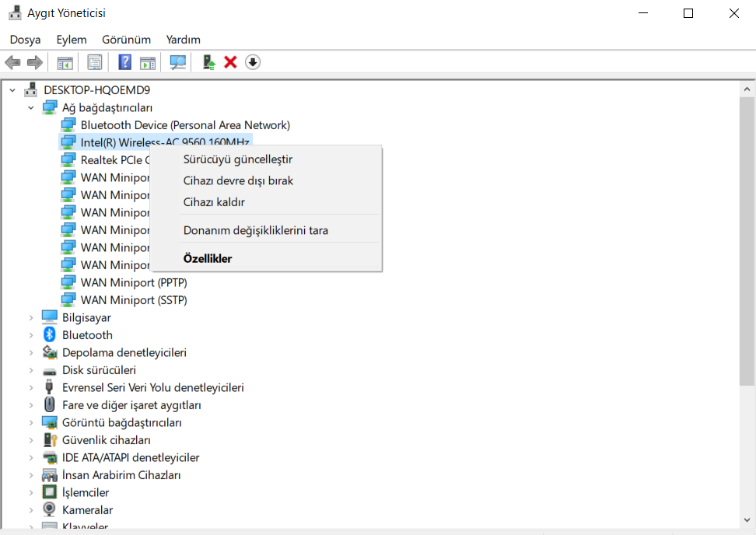Screen dimensions: 756x535
Task: Expand the İşlemciler tree node
Action: pyautogui.click(x=31, y=492)
